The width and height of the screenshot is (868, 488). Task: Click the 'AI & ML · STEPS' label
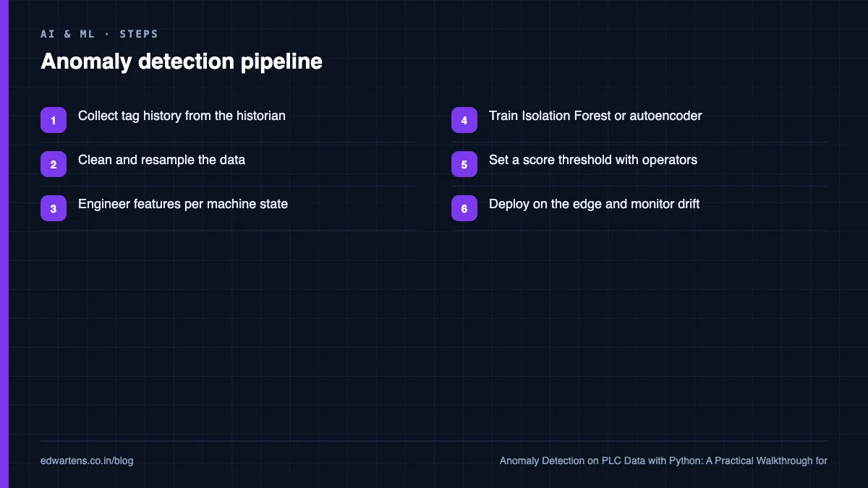pyautogui.click(x=99, y=34)
